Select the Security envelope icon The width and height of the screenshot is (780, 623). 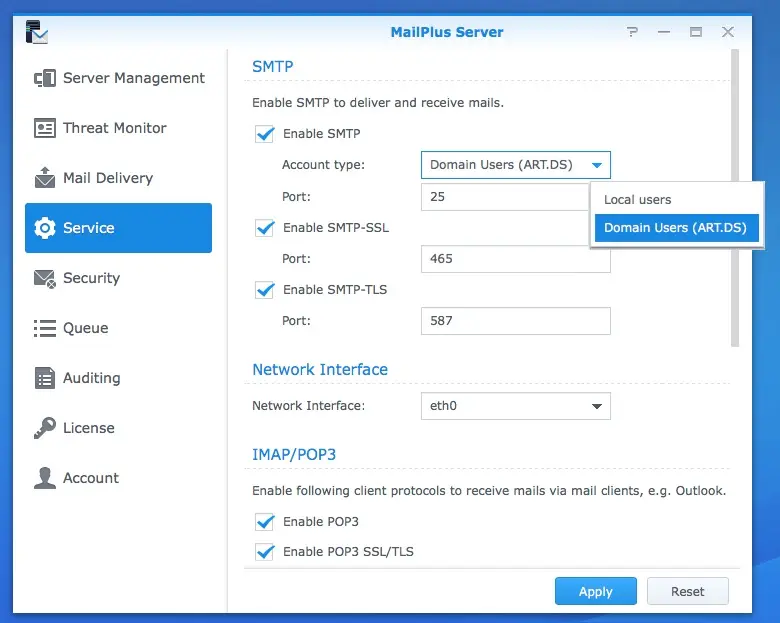tap(45, 278)
